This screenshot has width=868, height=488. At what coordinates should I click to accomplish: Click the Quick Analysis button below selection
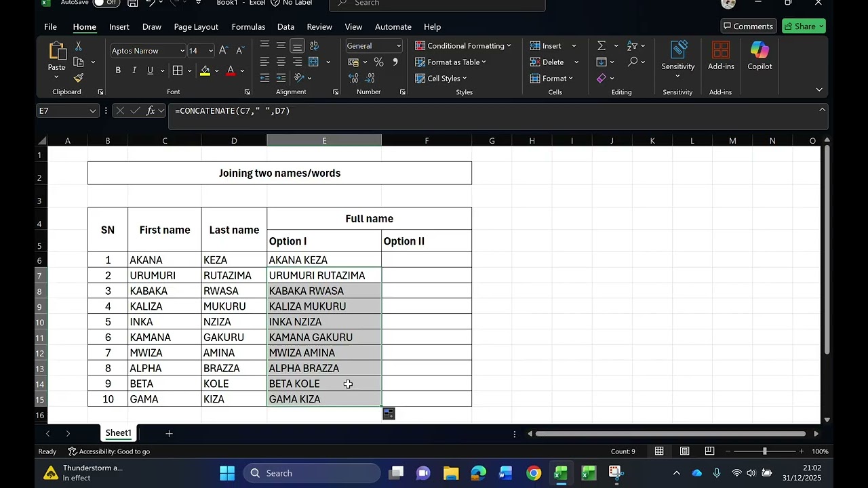coord(389,413)
